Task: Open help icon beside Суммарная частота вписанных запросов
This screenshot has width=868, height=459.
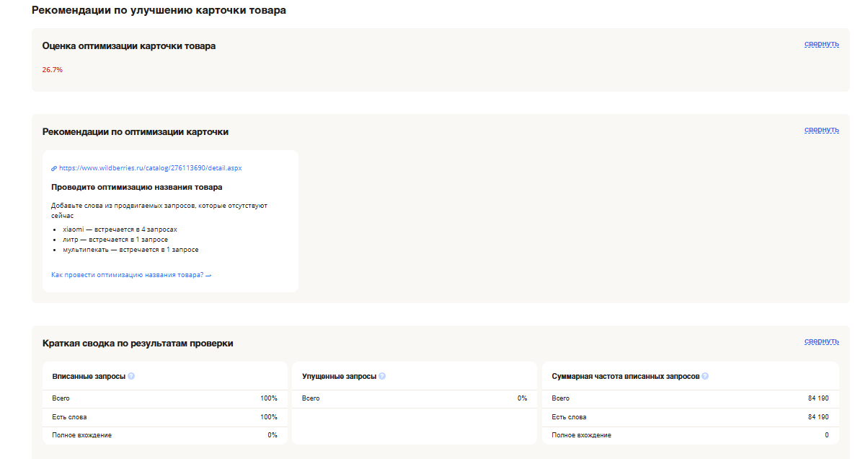Action: click(705, 377)
